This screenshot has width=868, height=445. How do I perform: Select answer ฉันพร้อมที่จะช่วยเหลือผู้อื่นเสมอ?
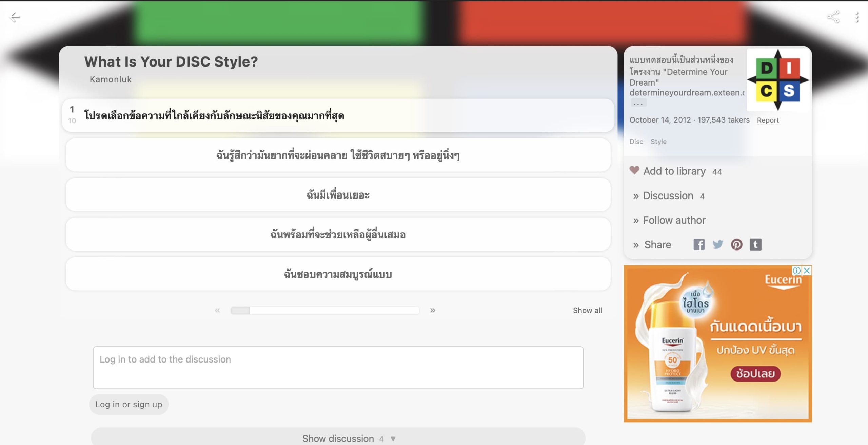point(338,235)
